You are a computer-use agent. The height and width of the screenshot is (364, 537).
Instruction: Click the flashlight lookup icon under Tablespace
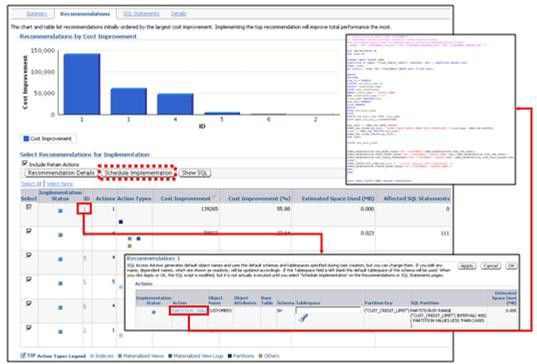303,318
